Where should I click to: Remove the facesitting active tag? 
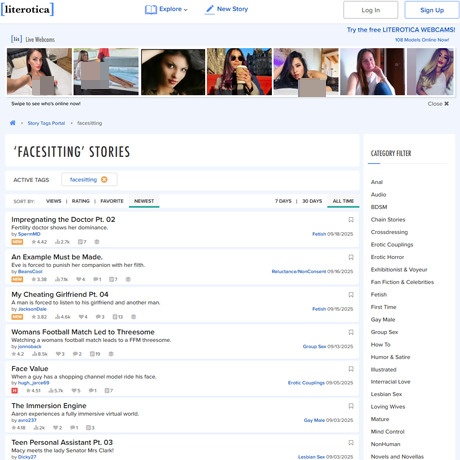[x=104, y=179]
